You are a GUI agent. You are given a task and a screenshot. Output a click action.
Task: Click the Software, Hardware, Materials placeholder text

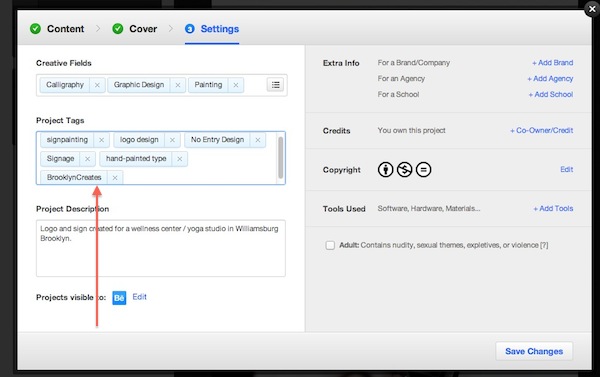[429, 209]
